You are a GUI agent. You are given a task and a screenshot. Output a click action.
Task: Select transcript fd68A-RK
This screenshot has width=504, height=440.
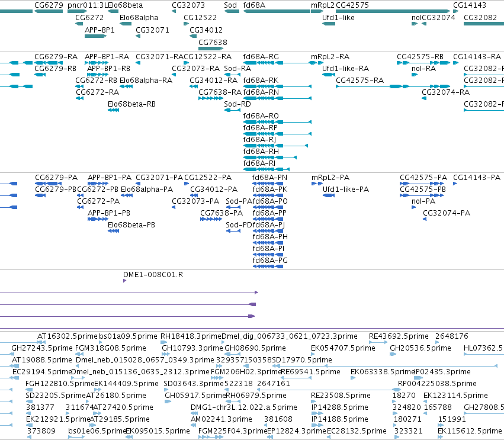261,81
